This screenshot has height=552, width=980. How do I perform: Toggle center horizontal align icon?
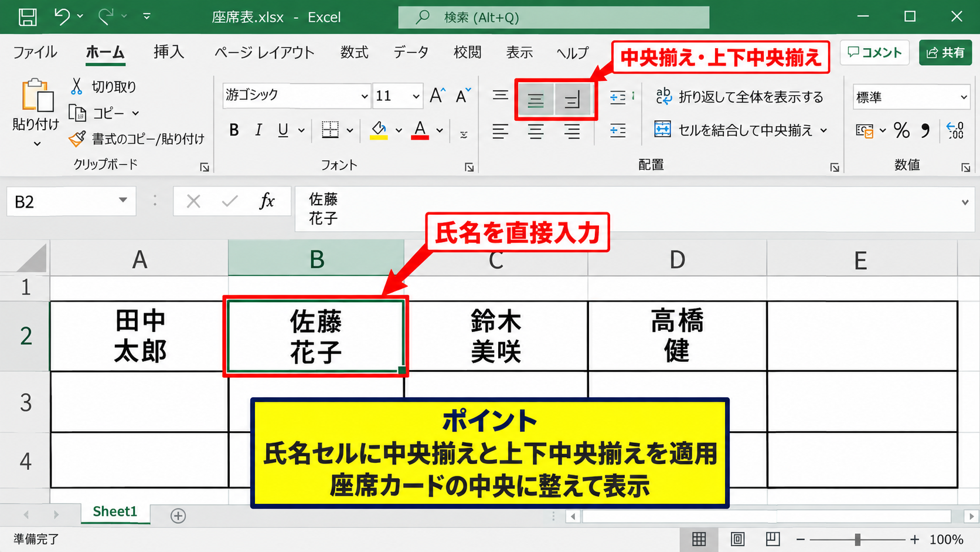(x=536, y=131)
